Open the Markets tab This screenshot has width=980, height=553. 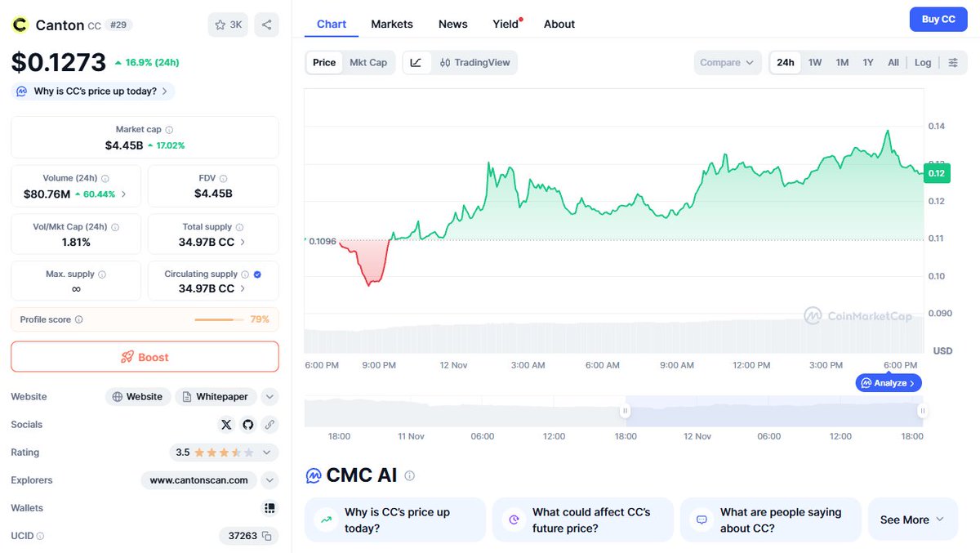392,24
